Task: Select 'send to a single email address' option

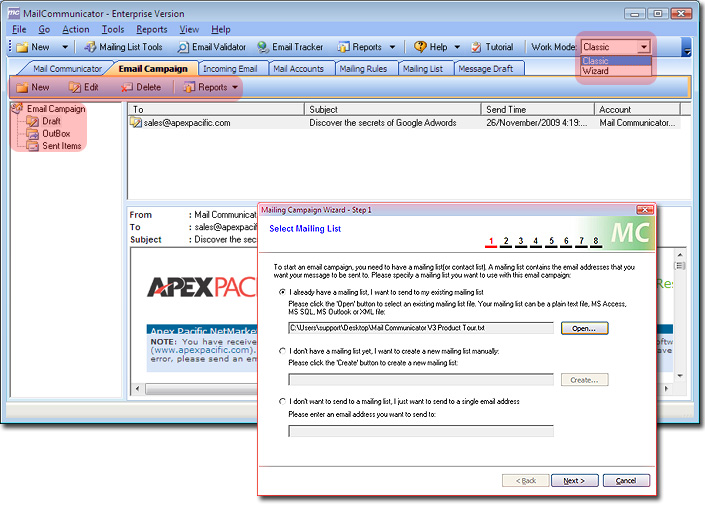Action: [282, 401]
